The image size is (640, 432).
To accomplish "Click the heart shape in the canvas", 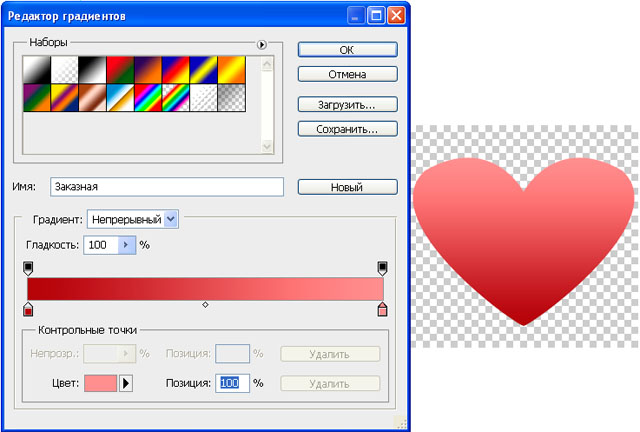I will (x=524, y=241).
